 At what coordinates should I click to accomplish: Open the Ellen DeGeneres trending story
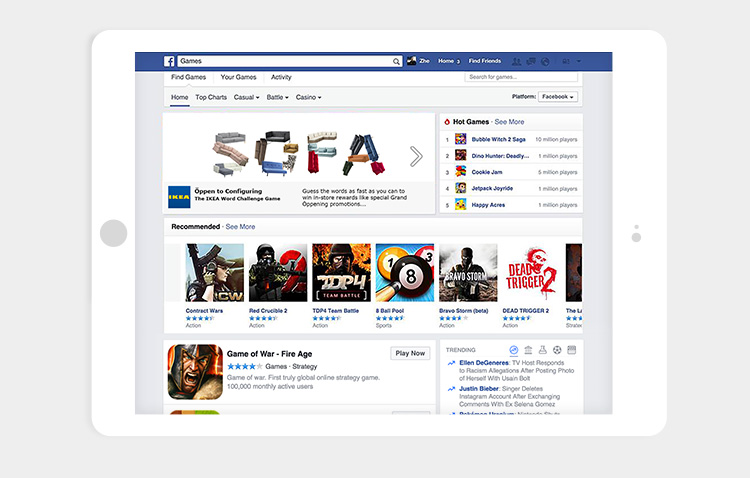coord(517,370)
